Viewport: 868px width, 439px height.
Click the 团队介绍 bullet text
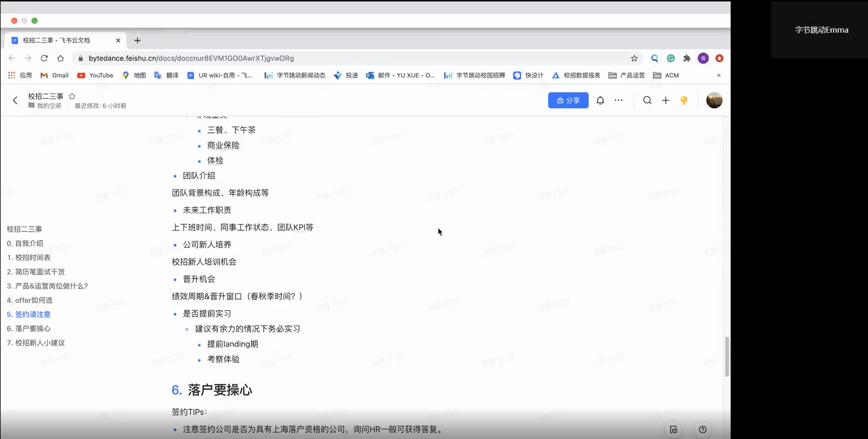pyautogui.click(x=199, y=175)
